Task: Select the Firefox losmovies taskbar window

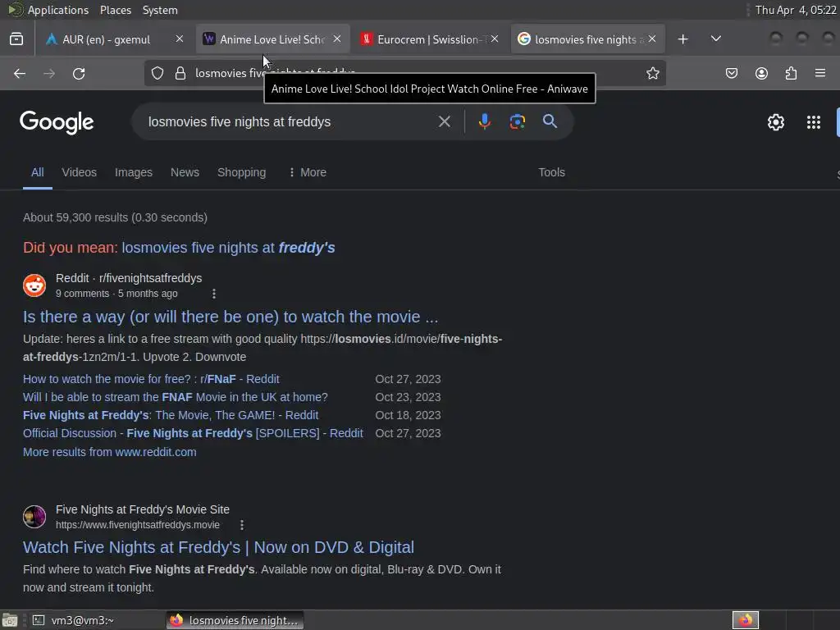Action: (235, 620)
